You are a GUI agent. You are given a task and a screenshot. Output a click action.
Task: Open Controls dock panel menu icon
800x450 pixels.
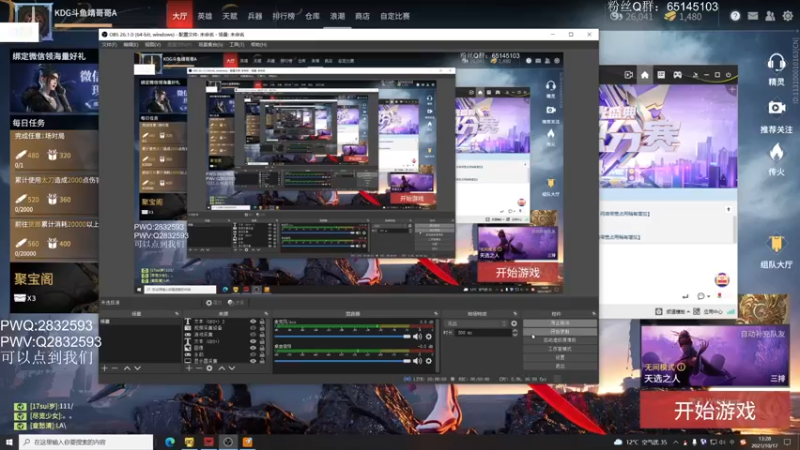pos(593,314)
